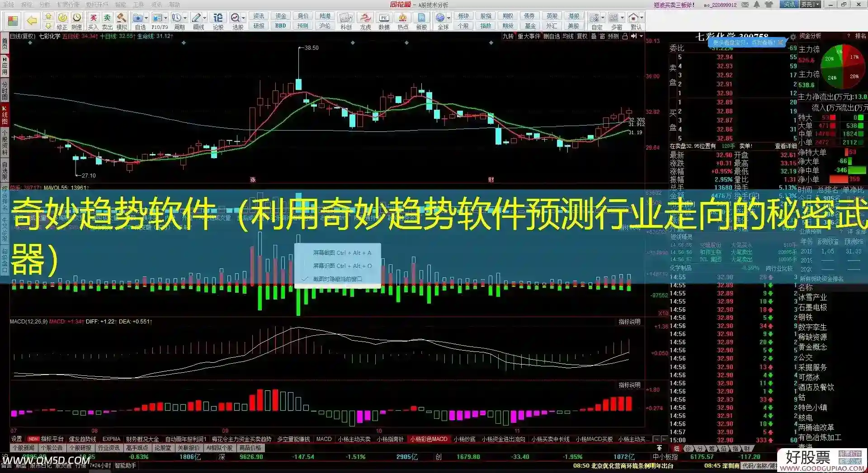Click the skin shirt icon in title bar

pyautogui.click(x=769, y=5)
